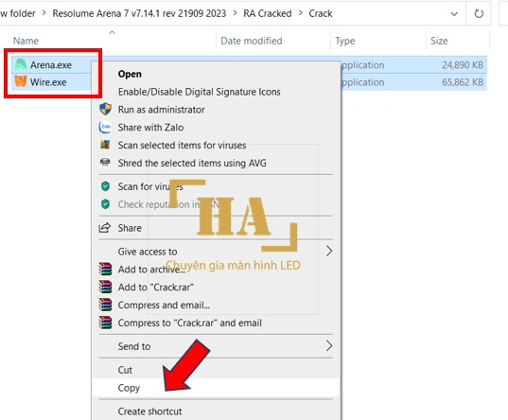Screen dimensions: 508x420
Task: Choose Run as administrator
Action: [162, 110]
